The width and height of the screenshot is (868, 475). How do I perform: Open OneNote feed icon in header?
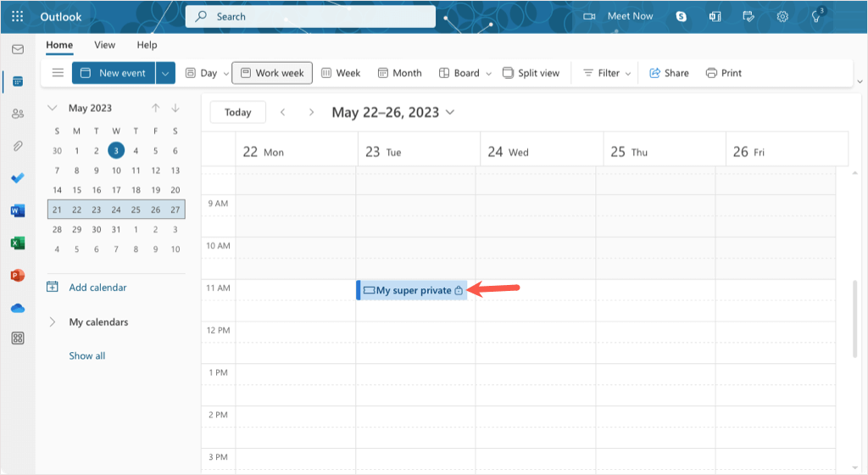(x=715, y=17)
